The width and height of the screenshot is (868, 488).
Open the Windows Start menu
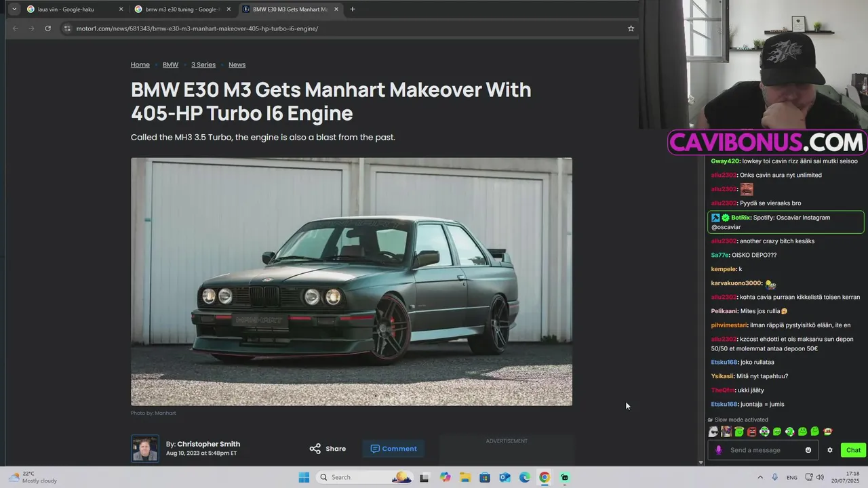[304, 477]
